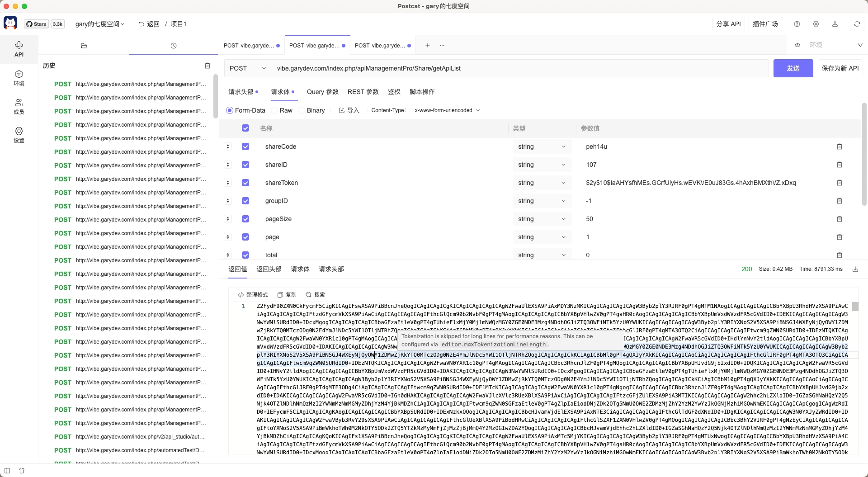The image size is (868, 477).
Task: Open the tab bar more options menu
Action: tap(442, 45)
